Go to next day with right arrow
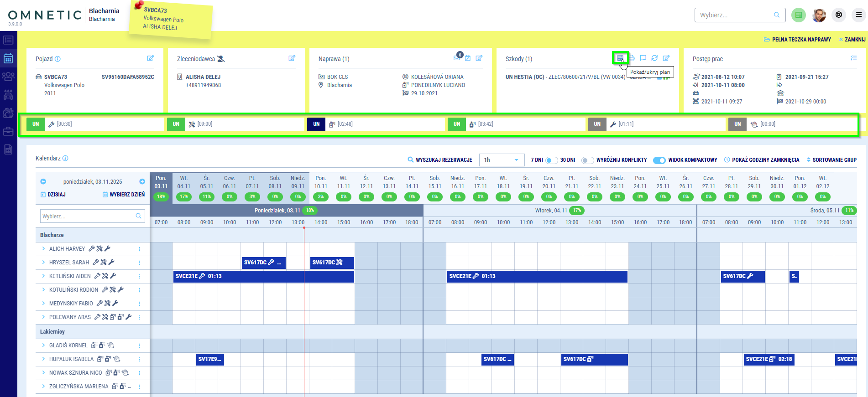Screen dimensions: 868x397 [x=142, y=181]
